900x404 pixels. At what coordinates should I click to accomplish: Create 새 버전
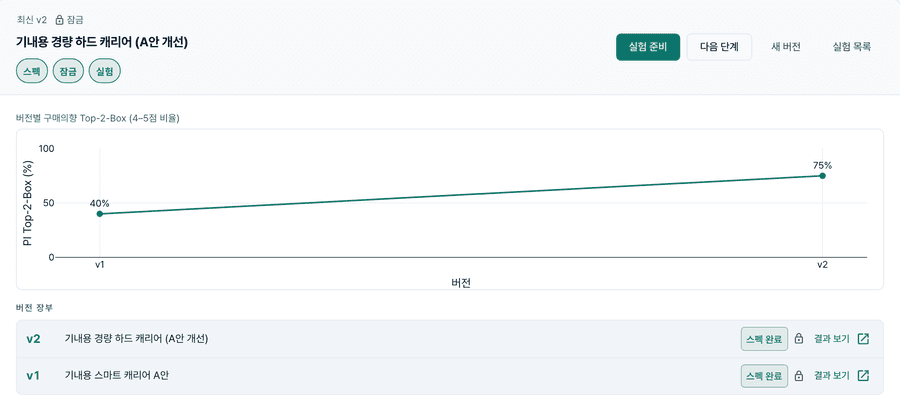(786, 47)
